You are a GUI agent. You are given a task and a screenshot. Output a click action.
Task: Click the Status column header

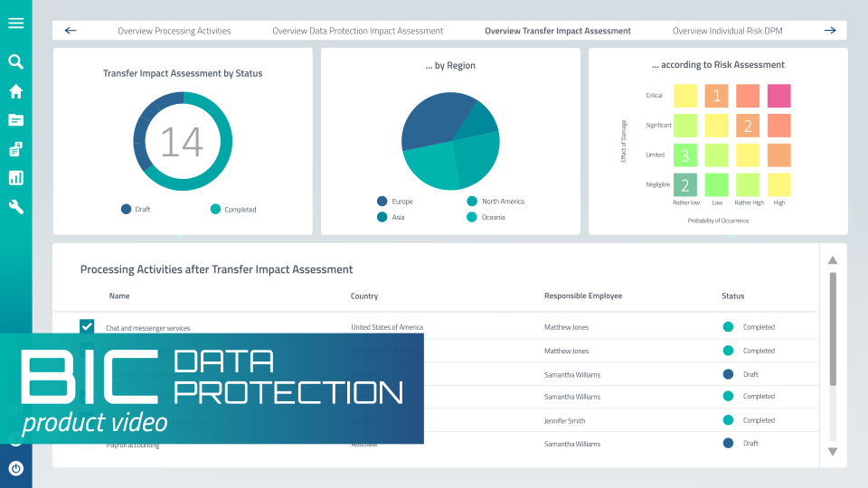[x=732, y=296]
